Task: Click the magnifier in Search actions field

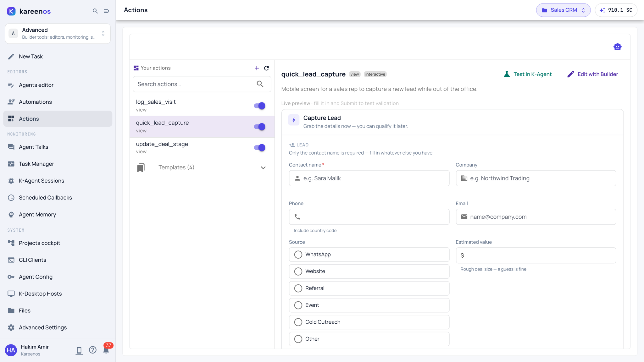Action: [x=260, y=84]
